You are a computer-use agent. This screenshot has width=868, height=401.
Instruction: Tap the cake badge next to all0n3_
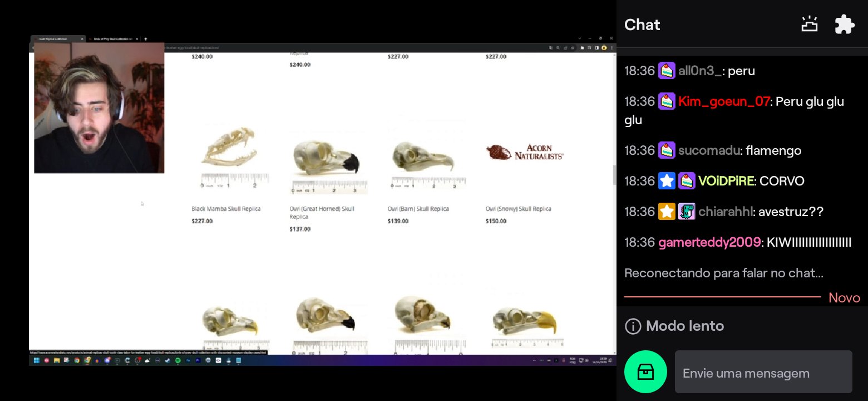point(667,71)
